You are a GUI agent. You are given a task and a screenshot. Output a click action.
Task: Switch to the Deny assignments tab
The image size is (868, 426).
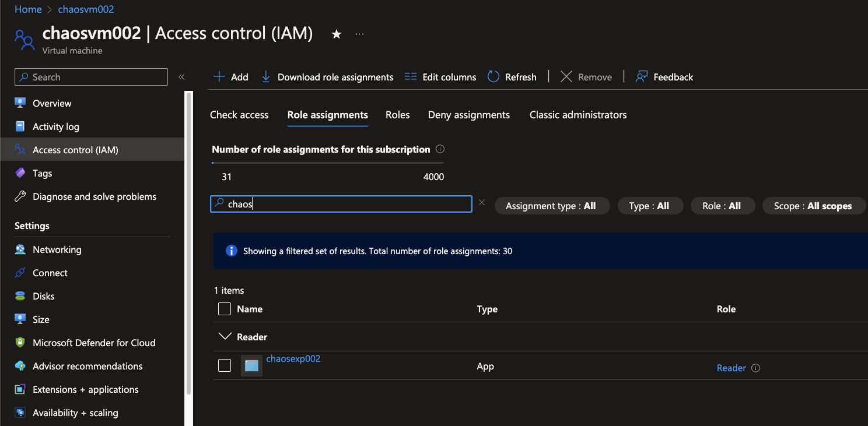tap(469, 115)
